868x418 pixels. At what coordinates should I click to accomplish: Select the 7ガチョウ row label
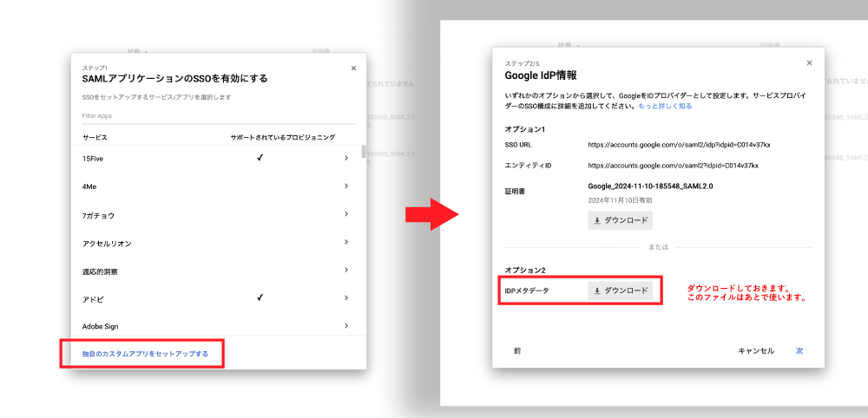98,216
